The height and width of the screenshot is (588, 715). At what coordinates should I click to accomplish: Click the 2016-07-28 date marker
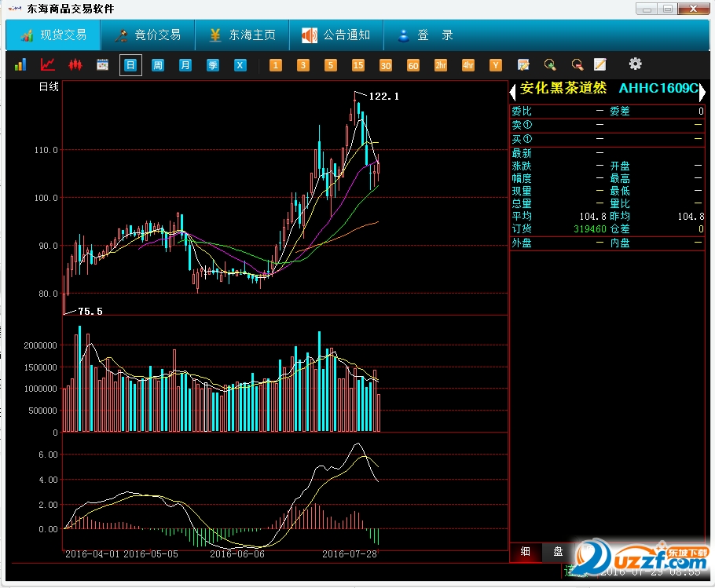[x=350, y=554]
